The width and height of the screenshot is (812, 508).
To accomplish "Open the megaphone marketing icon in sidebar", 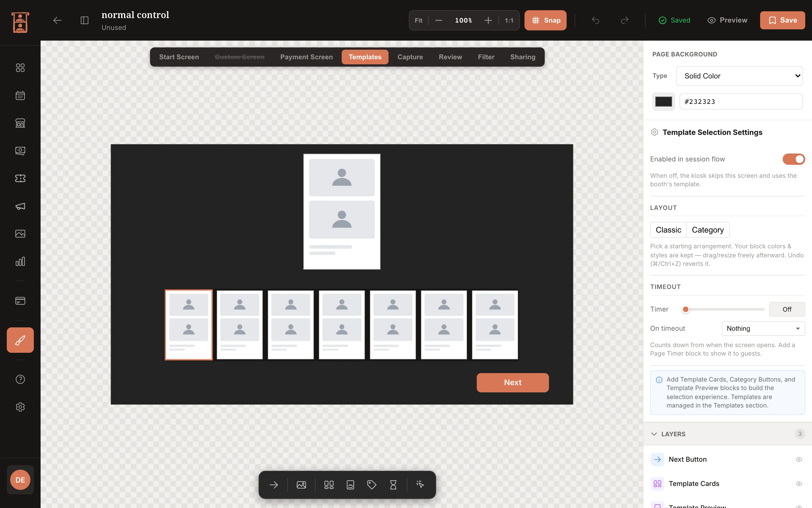I will [20, 206].
